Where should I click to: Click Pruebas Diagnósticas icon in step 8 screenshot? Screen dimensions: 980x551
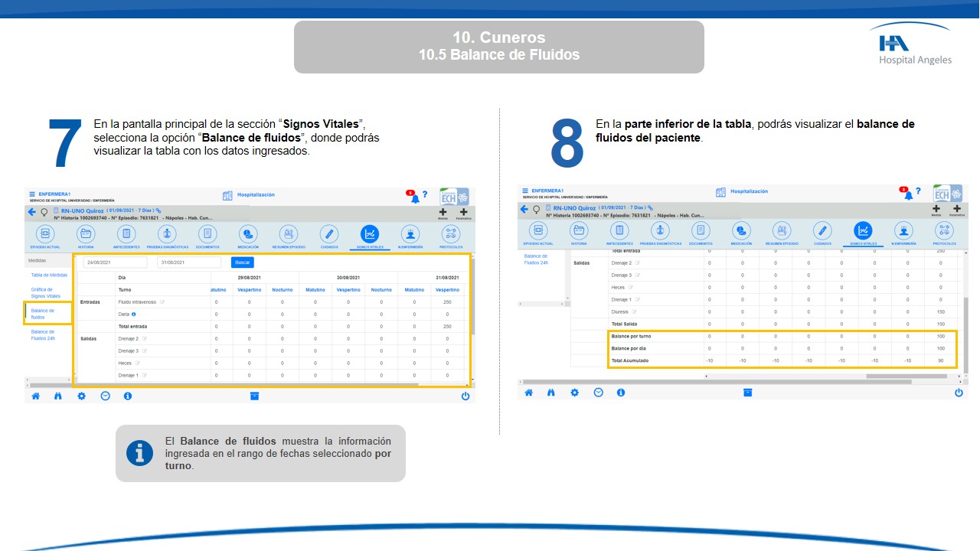coord(660,230)
